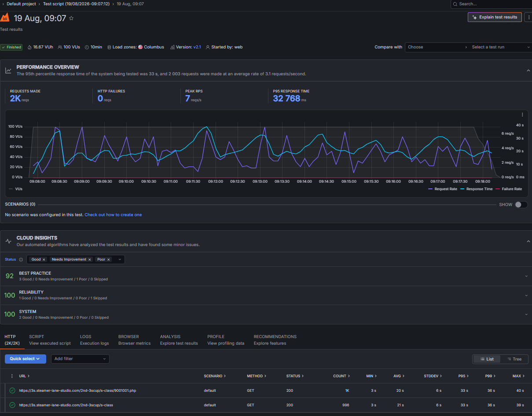Screen dimensions: 532x416
Task: Open the Select a test run dropdown
Action: [500, 47]
